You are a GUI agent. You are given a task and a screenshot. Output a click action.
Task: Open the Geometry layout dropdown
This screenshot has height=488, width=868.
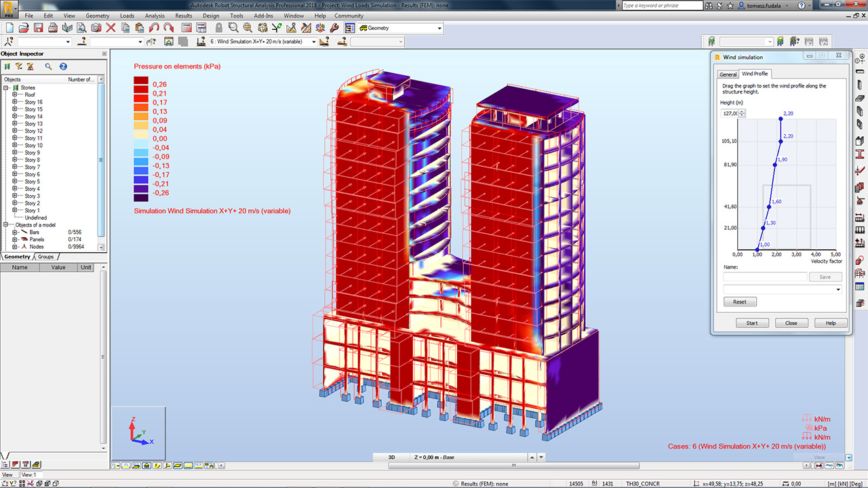pos(439,28)
